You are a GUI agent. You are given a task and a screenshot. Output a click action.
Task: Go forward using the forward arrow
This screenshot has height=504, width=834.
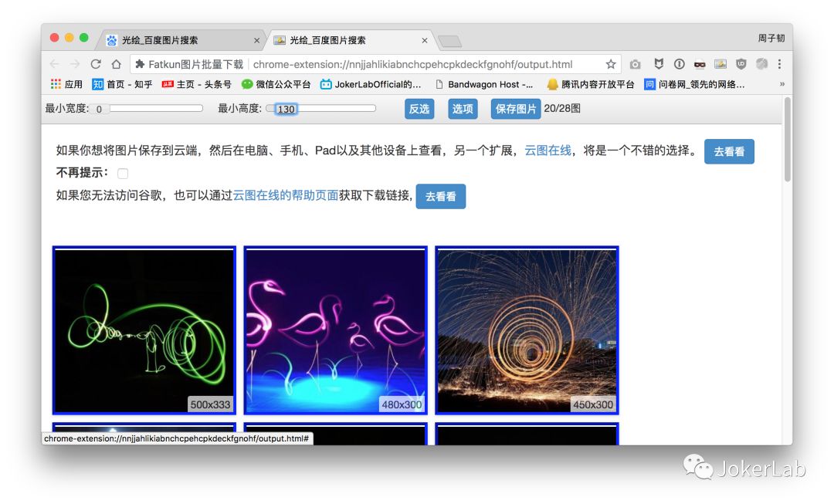pos(75,64)
